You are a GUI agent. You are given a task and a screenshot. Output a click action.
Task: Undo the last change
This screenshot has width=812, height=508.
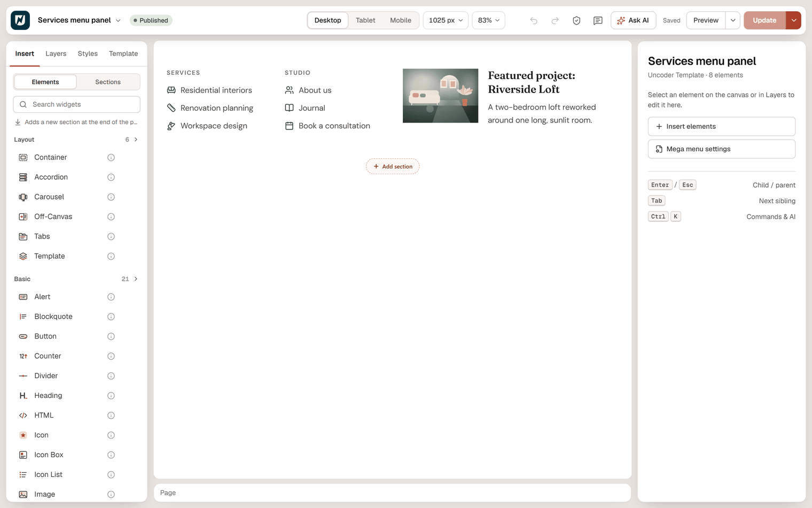(534, 20)
